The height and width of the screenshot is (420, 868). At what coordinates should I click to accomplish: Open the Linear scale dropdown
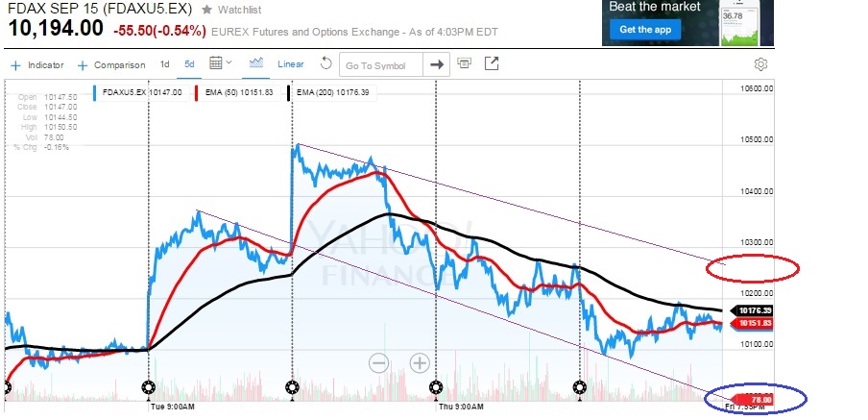290,64
